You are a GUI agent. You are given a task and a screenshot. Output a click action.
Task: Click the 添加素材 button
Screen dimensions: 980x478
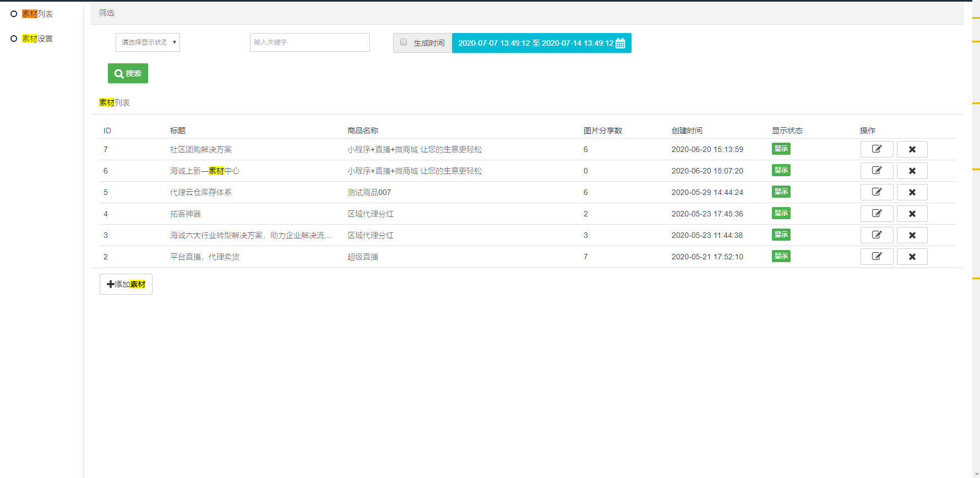point(126,284)
